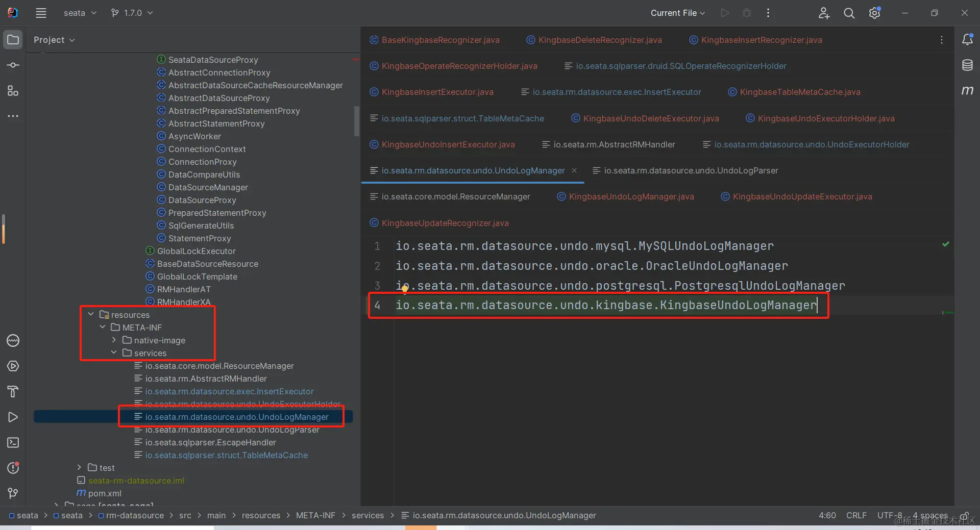Open Search Everywhere magnifier
This screenshot has width=980, height=530.
pyautogui.click(x=849, y=13)
